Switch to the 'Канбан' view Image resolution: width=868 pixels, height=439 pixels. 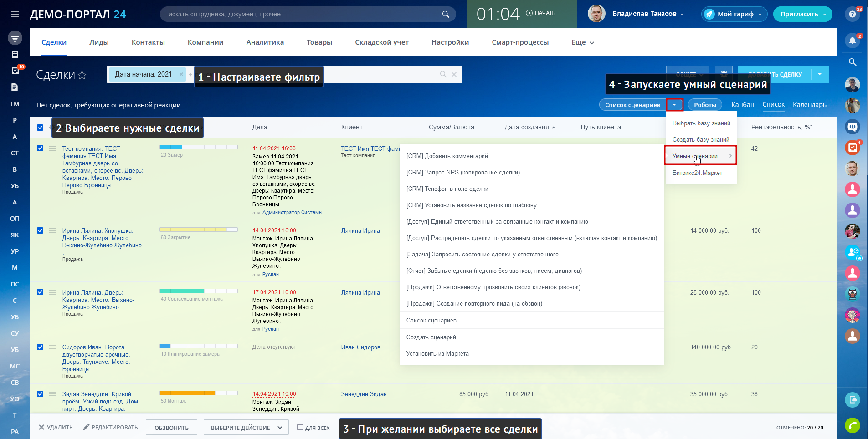pyautogui.click(x=743, y=105)
